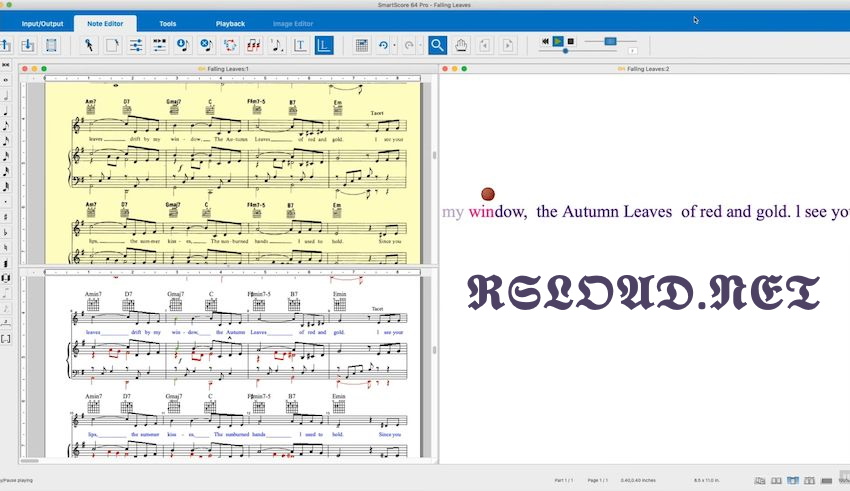Image resolution: width=850 pixels, height=491 pixels.
Task: Click the insert note icon
Action: point(182,45)
